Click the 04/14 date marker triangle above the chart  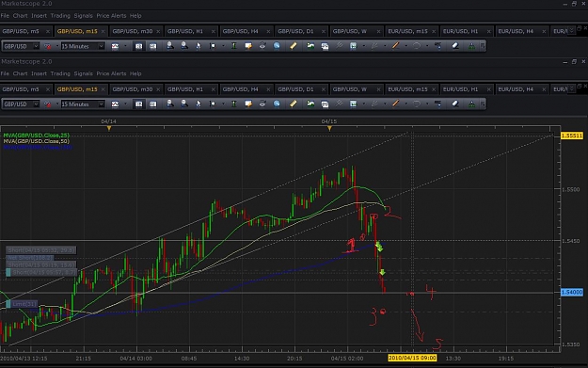pyautogui.click(x=109, y=128)
